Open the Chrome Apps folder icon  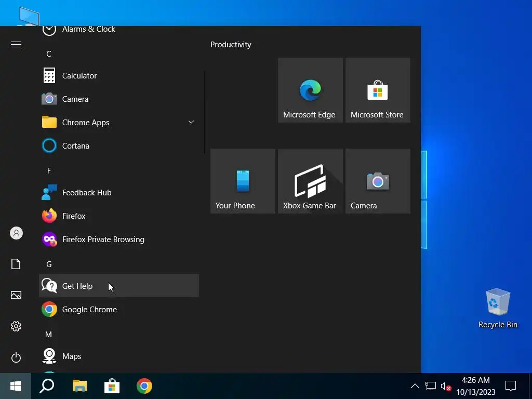(49, 122)
